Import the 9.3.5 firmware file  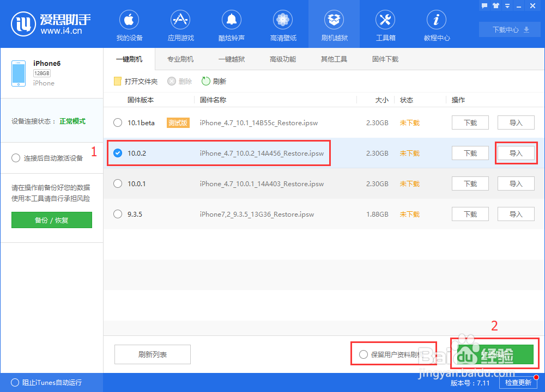516,214
